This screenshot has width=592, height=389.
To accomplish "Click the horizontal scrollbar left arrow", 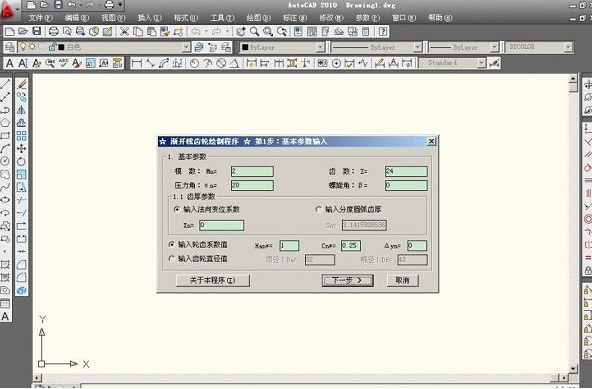I will click(x=37, y=377).
